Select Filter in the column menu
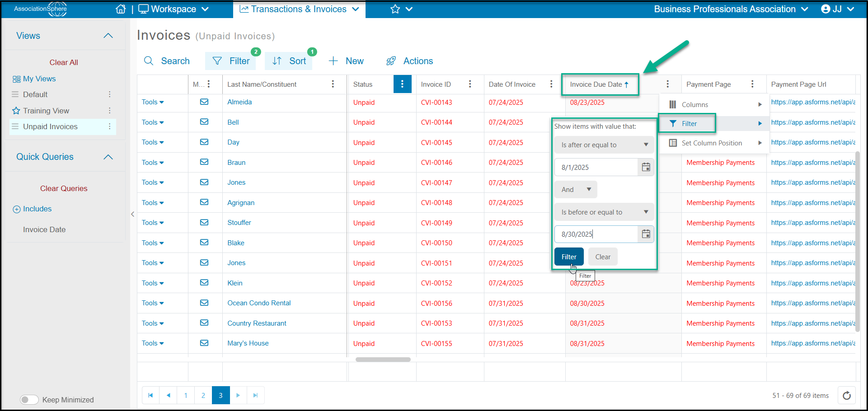868x411 pixels. (714, 124)
